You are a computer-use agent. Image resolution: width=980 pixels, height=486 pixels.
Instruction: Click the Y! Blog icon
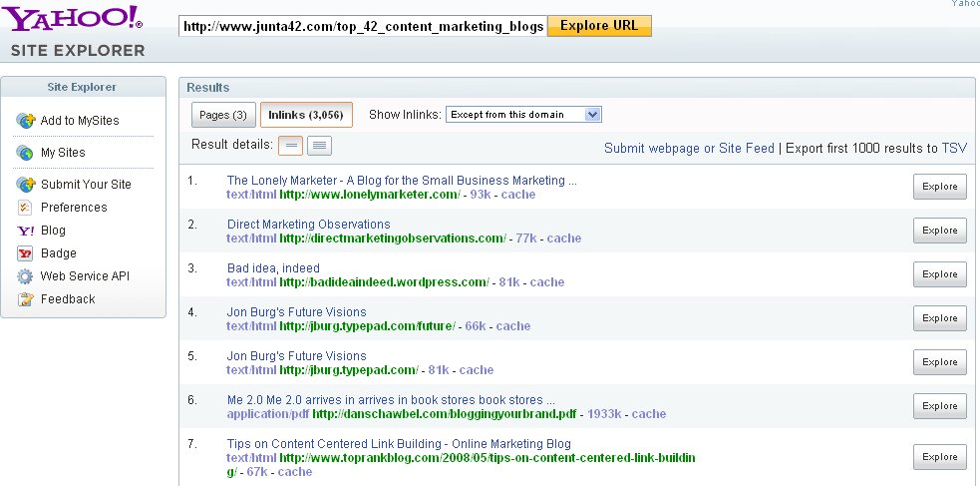25,231
